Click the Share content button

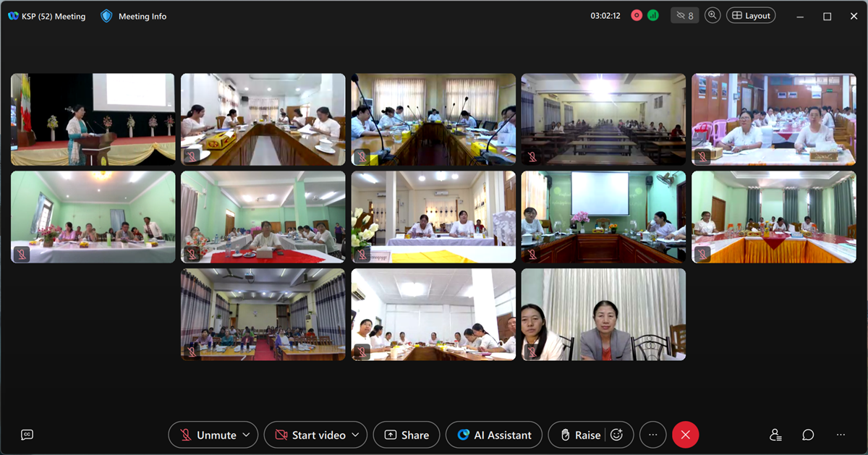[x=407, y=435]
